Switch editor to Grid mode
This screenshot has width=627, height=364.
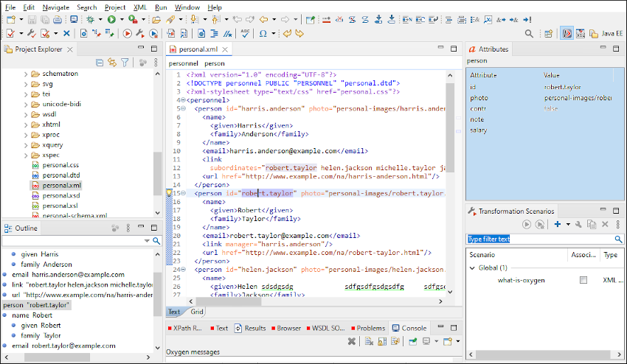pyautogui.click(x=198, y=312)
